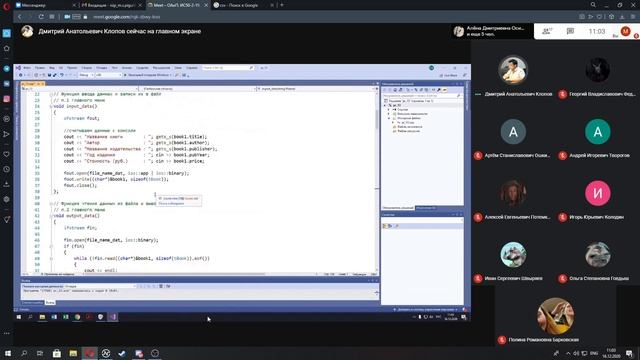Open the Windows notification center
This screenshot has width=640, height=360.
(629, 353)
